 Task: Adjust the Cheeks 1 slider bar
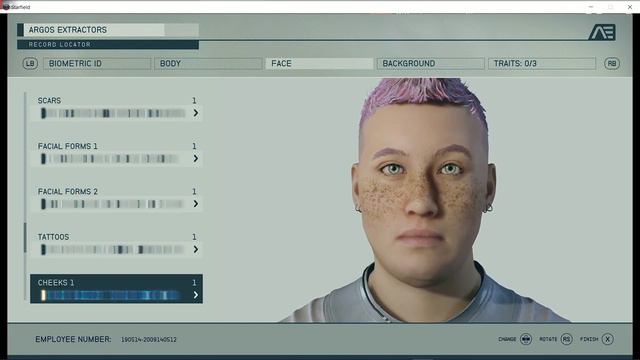click(x=110, y=295)
